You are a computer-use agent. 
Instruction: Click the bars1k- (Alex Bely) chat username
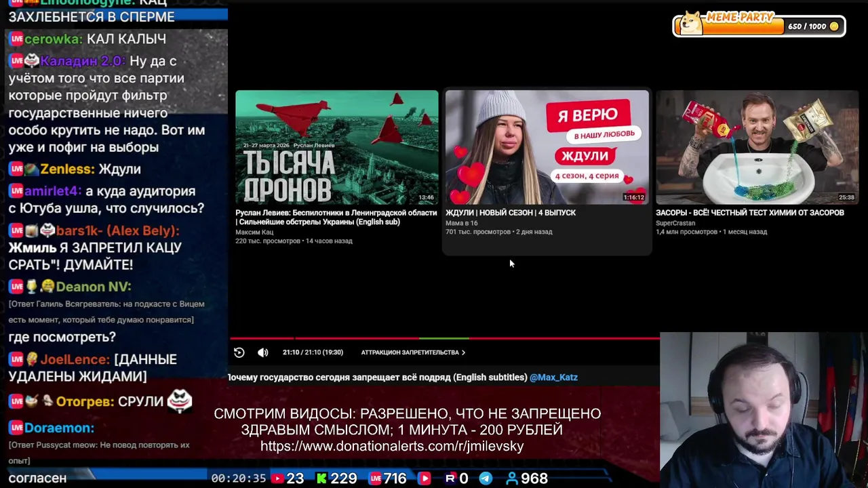(x=118, y=231)
